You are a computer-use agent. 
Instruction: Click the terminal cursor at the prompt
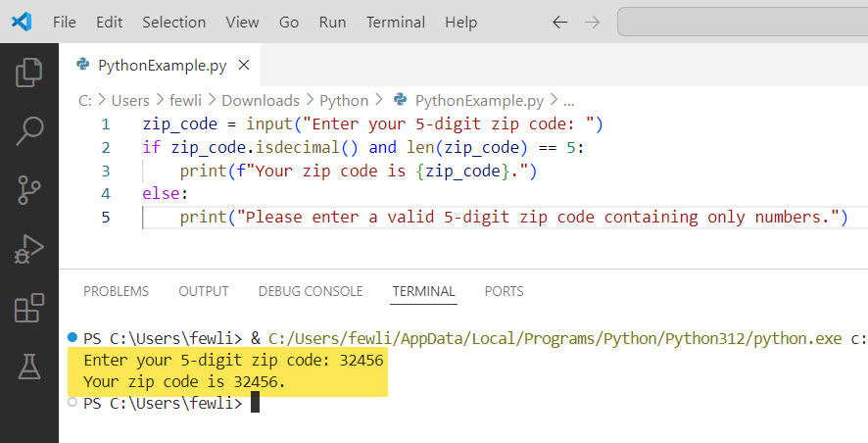255,403
